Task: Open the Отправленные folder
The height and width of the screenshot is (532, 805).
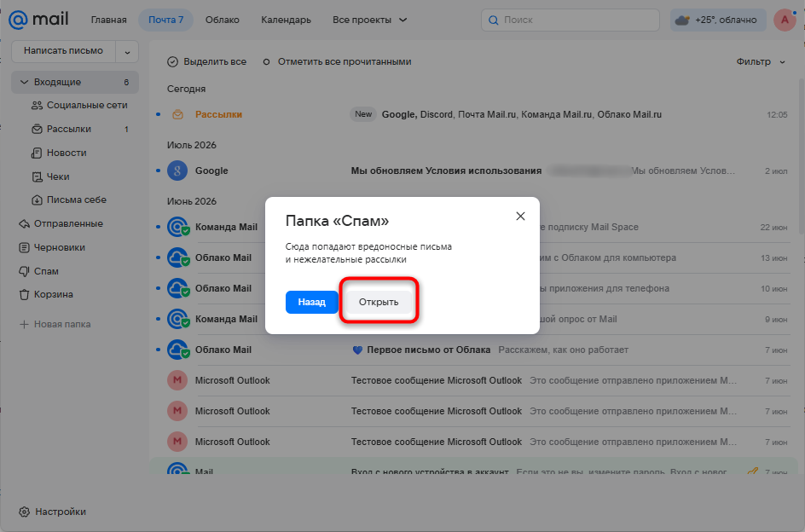Action: pyautogui.click(x=61, y=224)
